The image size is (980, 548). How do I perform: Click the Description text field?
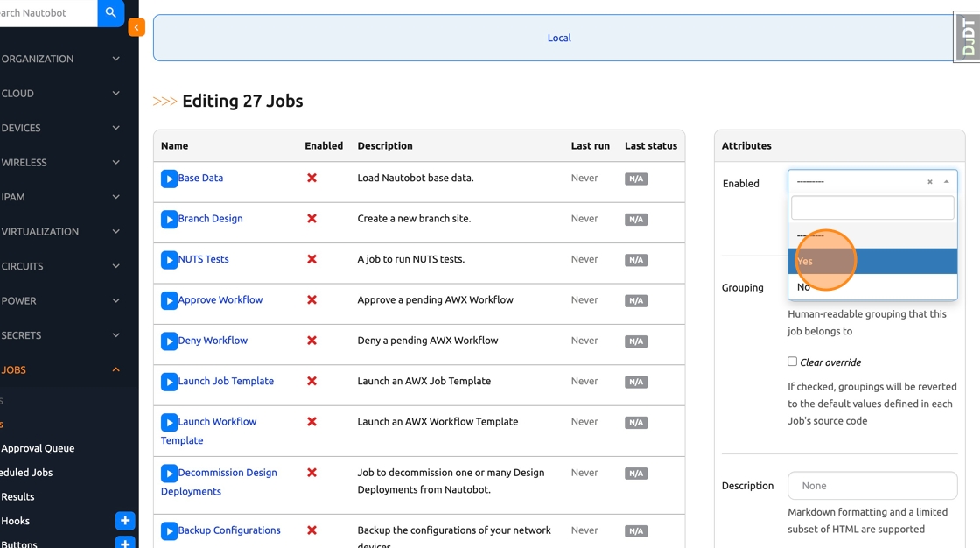tap(871, 486)
